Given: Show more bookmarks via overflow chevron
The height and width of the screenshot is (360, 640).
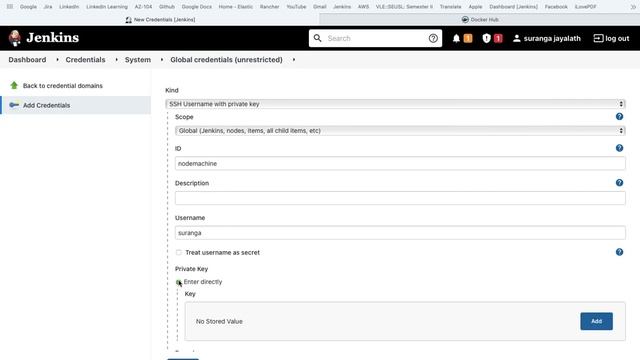Looking at the screenshot, I should point(633,7).
